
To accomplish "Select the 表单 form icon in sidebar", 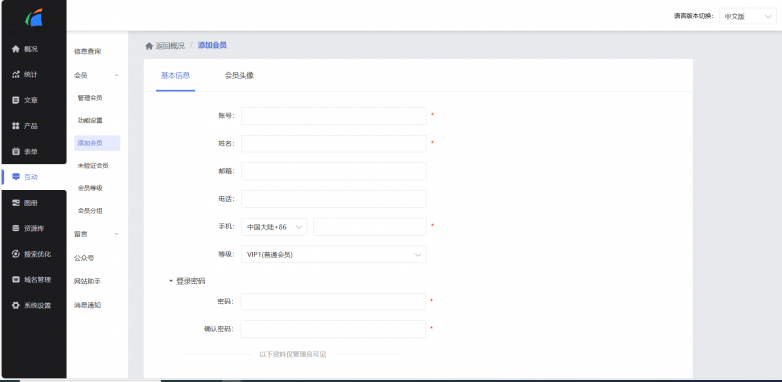I will [x=15, y=151].
